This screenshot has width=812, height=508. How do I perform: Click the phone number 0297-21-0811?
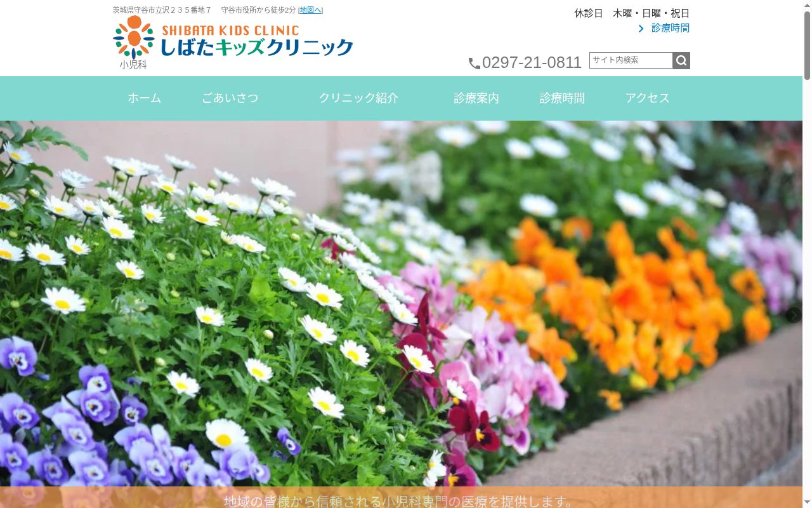click(x=532, y=62)
